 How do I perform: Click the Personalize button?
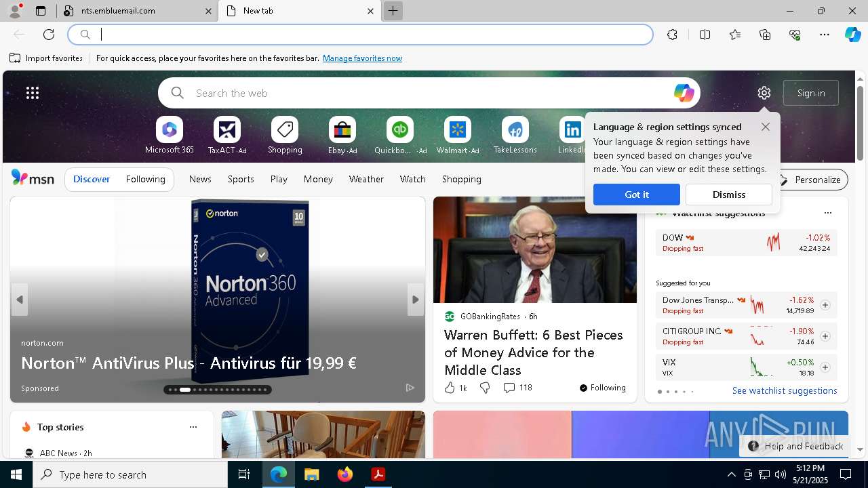tap(810, 180)
